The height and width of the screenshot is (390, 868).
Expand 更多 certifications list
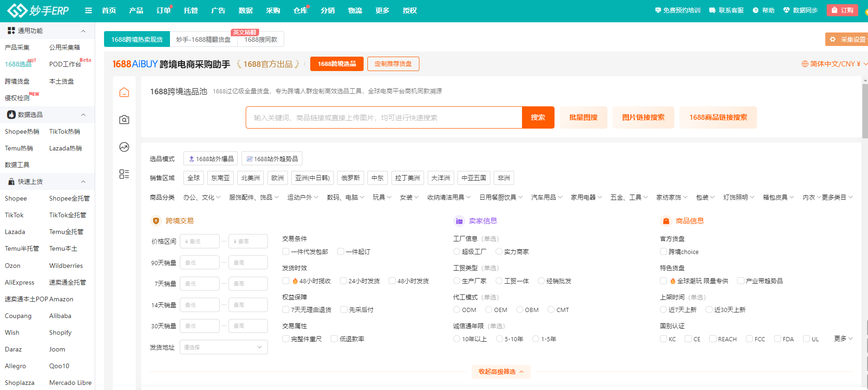click(x=843, y=338)
